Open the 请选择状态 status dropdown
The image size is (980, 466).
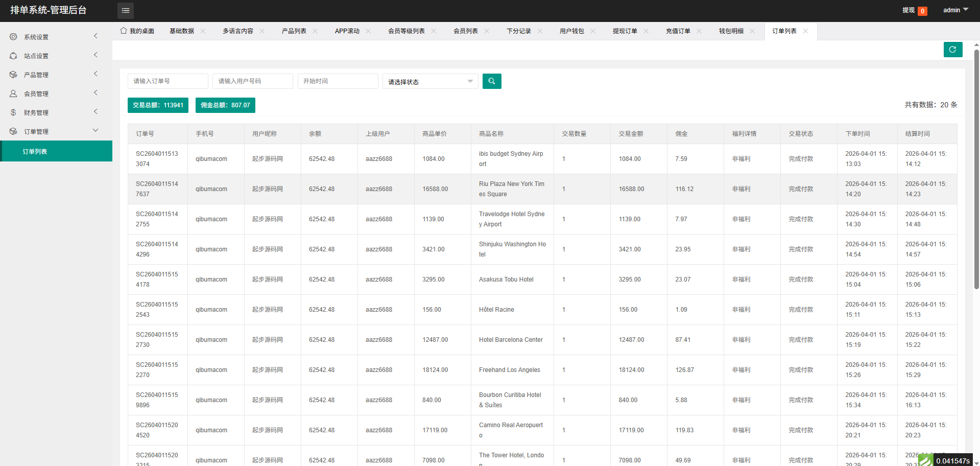[430, 82]
